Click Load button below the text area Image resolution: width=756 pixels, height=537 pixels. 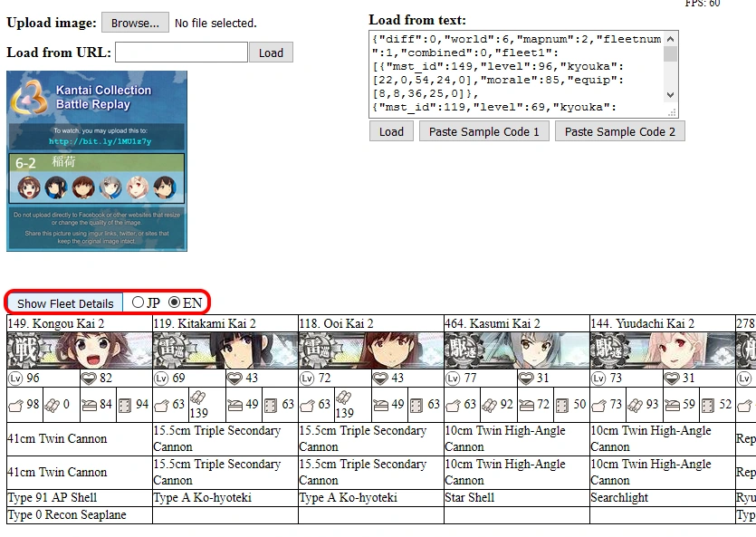point(391,131)
